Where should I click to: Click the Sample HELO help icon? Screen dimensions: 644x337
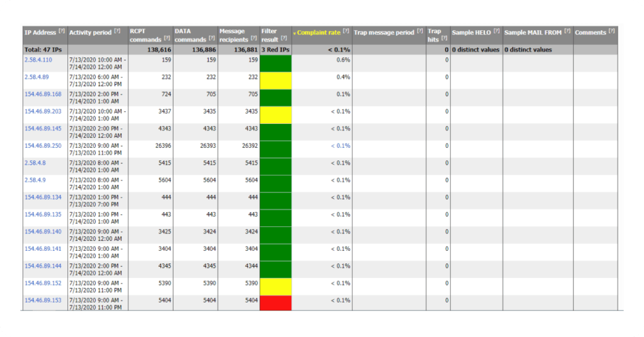click(497, 31)
